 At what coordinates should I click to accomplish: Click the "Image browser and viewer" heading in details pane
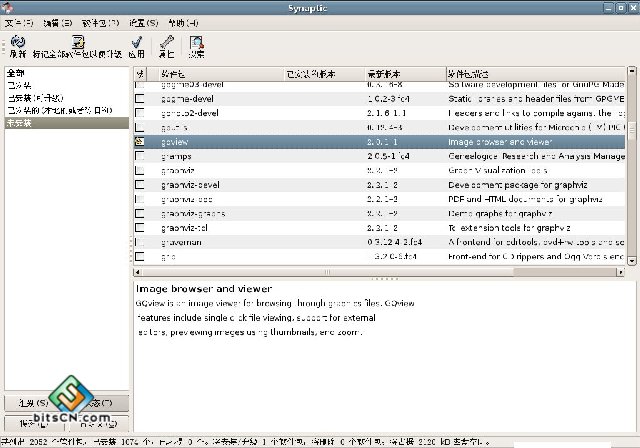point(204,289)
